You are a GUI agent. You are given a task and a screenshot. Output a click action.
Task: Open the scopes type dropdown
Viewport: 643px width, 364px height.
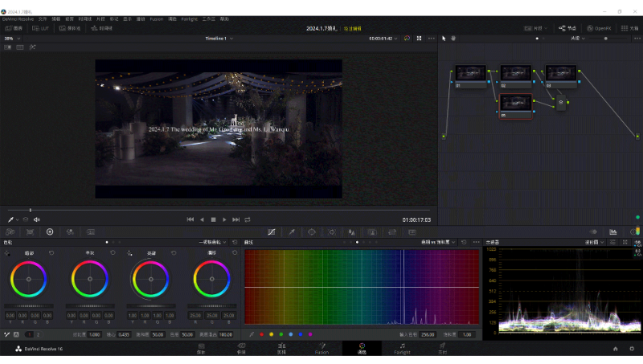pyautogui.click(x=594, y=242)
